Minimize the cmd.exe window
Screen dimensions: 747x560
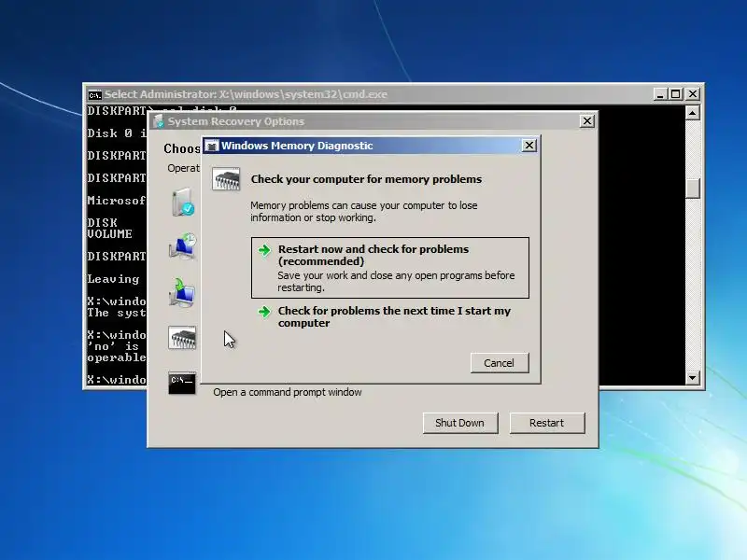[x=660, y=94]
